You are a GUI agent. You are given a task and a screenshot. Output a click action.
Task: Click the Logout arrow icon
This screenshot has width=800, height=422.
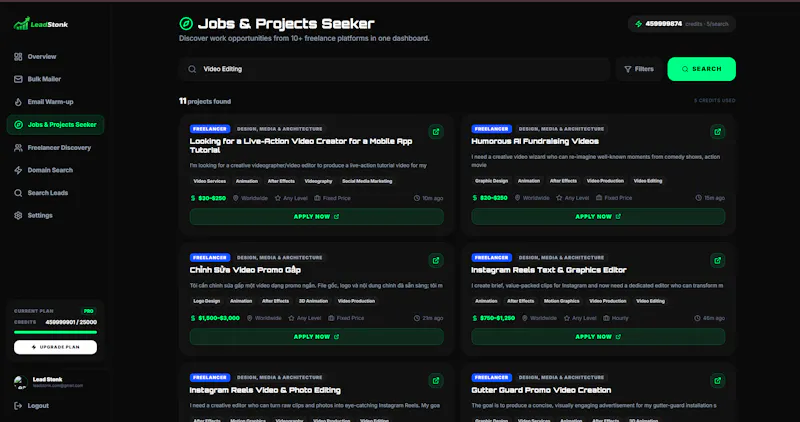(18, 406)
